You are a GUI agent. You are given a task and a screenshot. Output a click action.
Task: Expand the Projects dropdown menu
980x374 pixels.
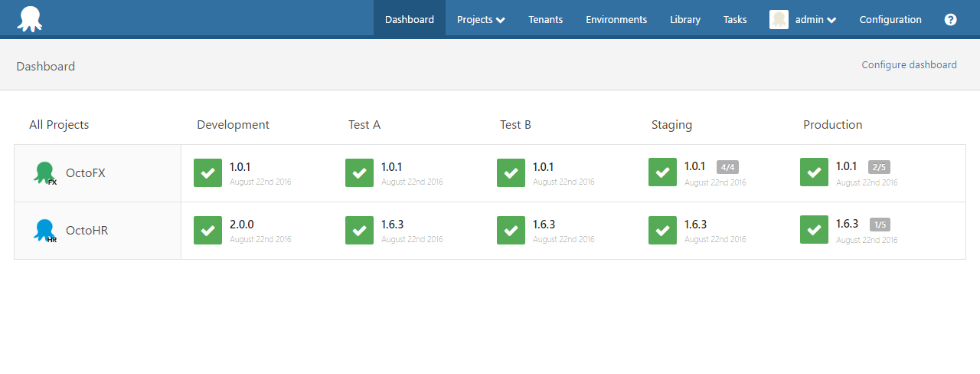481,20
